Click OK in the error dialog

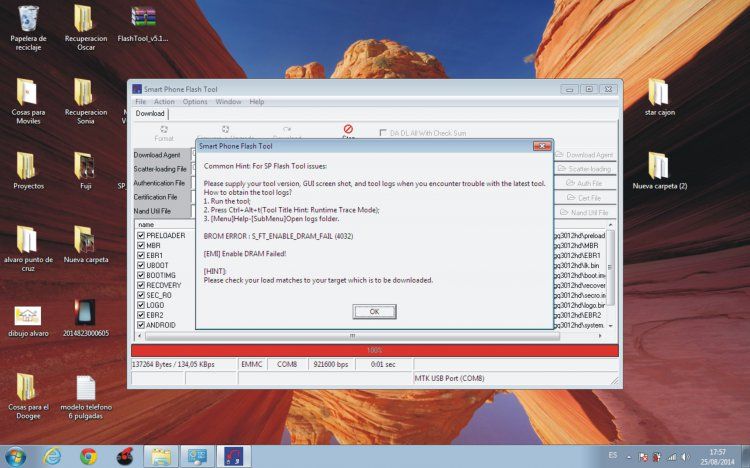374,312
